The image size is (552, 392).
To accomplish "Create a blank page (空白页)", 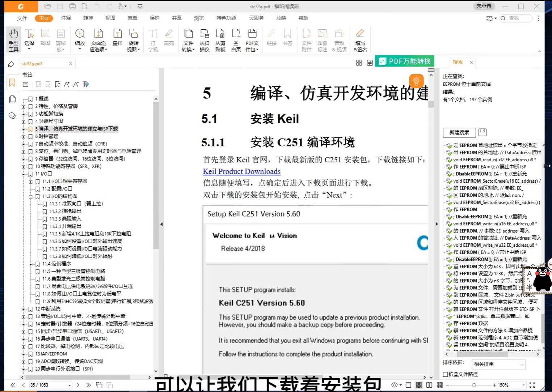I will 236,40.
